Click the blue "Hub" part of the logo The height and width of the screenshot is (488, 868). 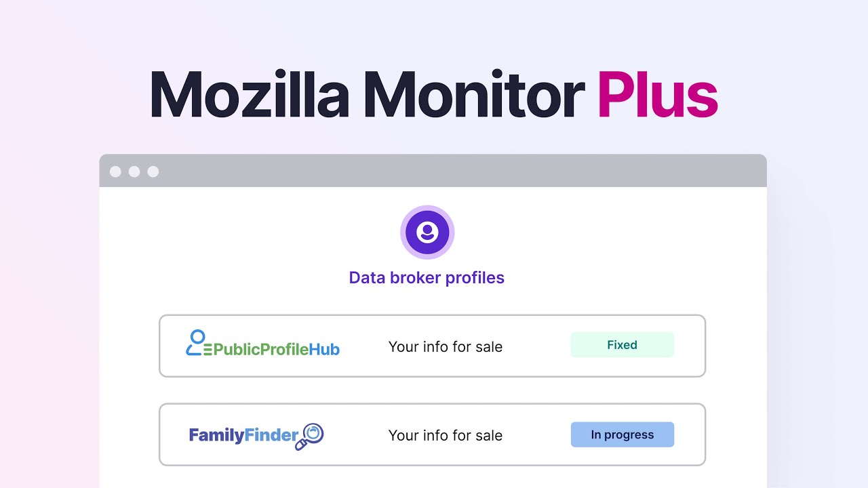(324, 350)
